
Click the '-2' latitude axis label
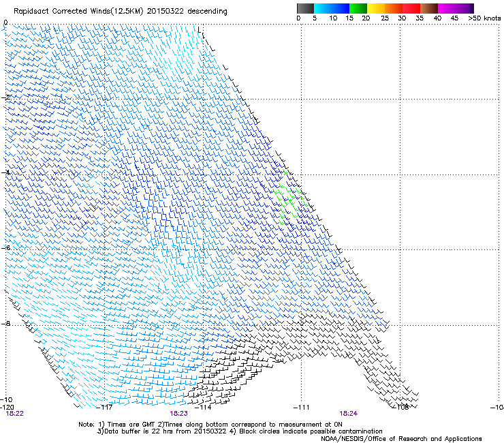(5, 97)
